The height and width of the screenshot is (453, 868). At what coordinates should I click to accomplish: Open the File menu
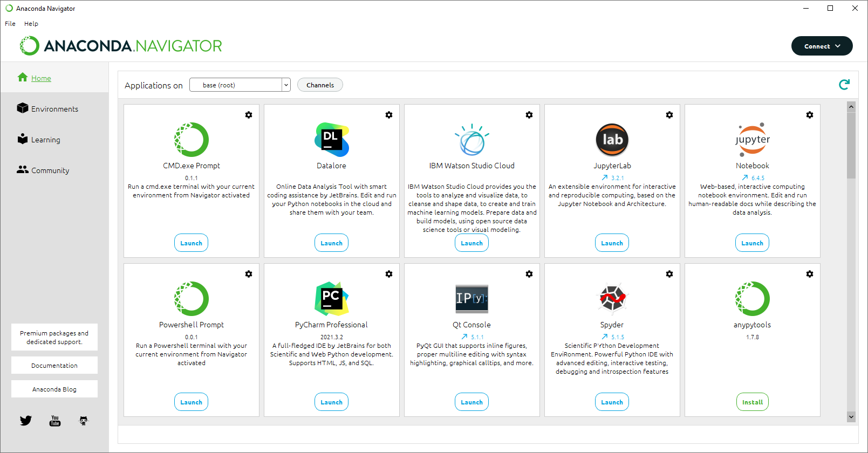pos(10,24)
